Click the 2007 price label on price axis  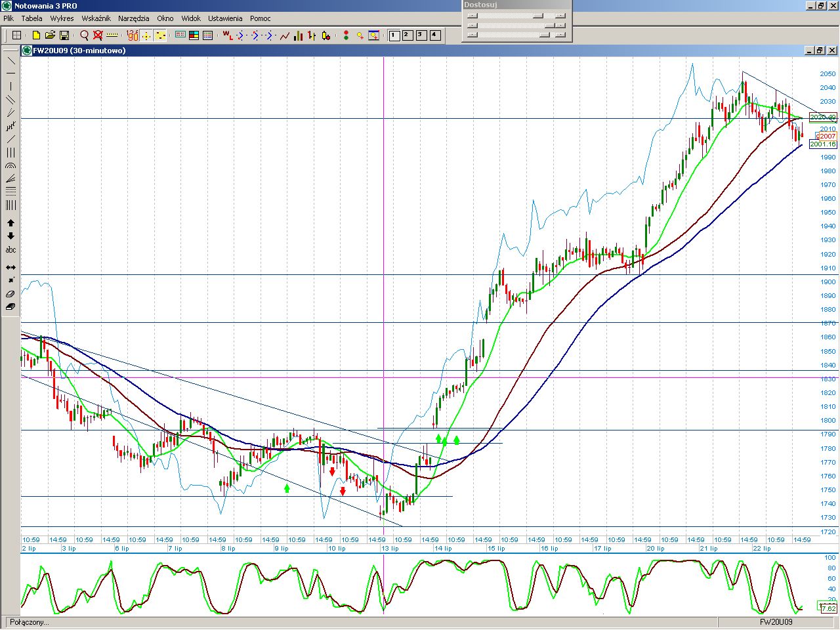click(826, 136)
